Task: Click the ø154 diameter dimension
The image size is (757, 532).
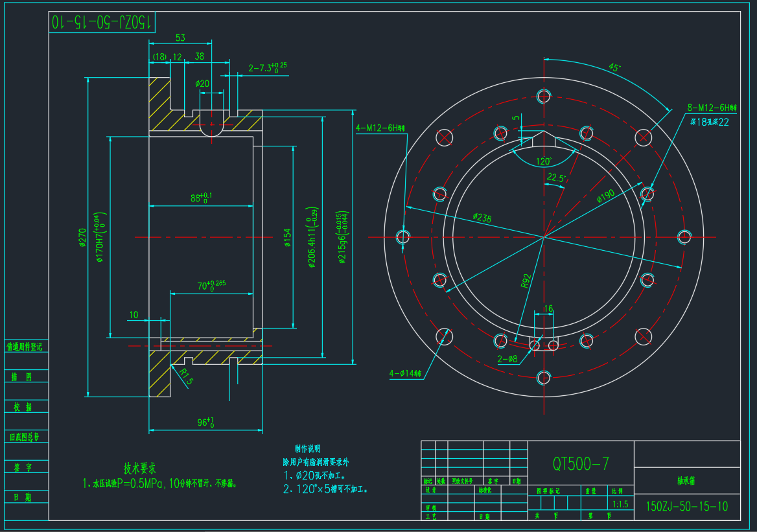Action: pyautogui.click(x=287, y=238)
